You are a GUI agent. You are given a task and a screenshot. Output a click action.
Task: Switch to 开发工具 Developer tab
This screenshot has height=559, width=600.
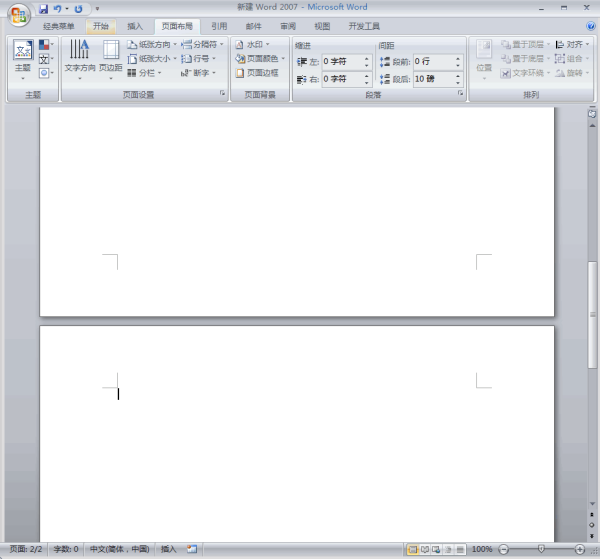coord(364,26)
